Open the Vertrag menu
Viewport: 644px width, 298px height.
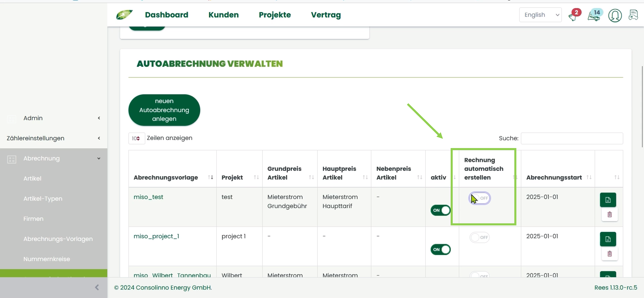click(x=326, y=15)
